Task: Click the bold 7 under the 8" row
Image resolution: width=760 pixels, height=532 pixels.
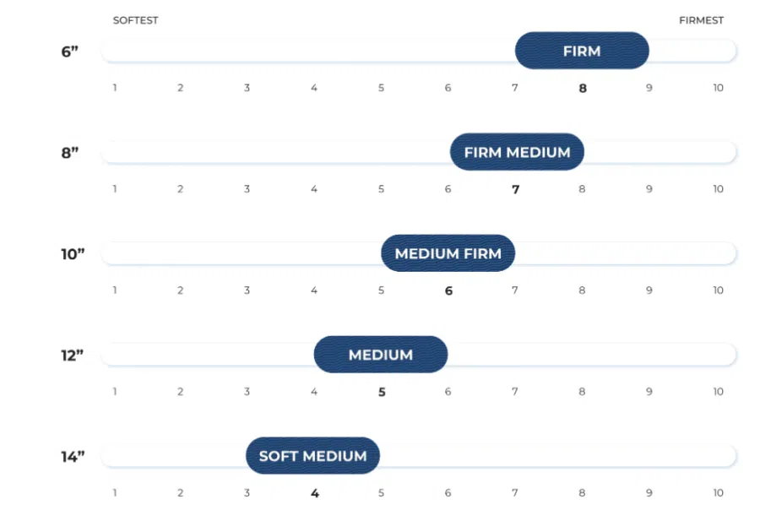Action: click(x=516, y=189)
